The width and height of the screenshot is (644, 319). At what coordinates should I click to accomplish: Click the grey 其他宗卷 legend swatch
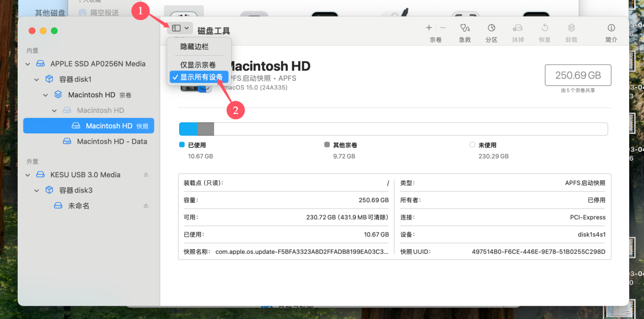tap(327, 145)
